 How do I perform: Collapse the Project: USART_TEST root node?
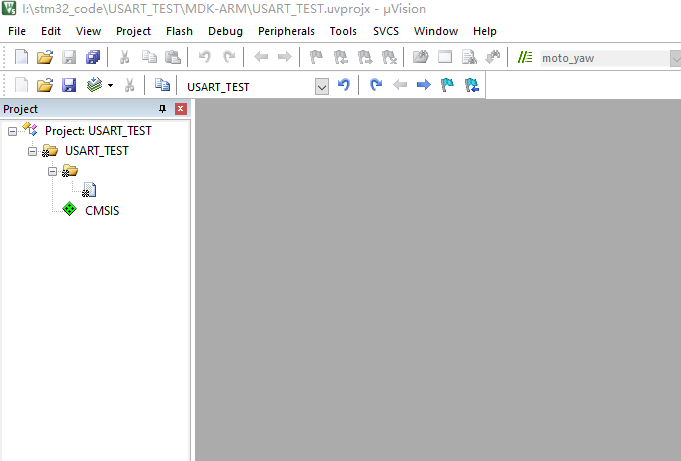coord(12,131)
